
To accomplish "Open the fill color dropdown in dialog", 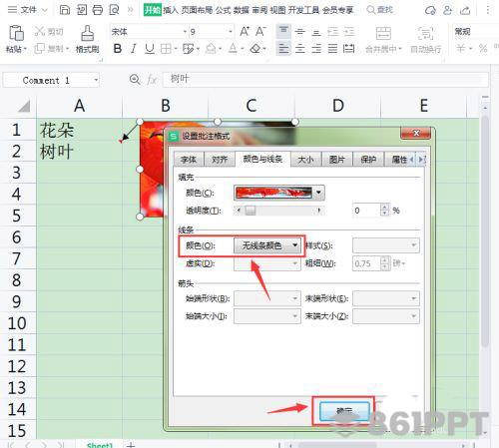I will coord(318,193).
